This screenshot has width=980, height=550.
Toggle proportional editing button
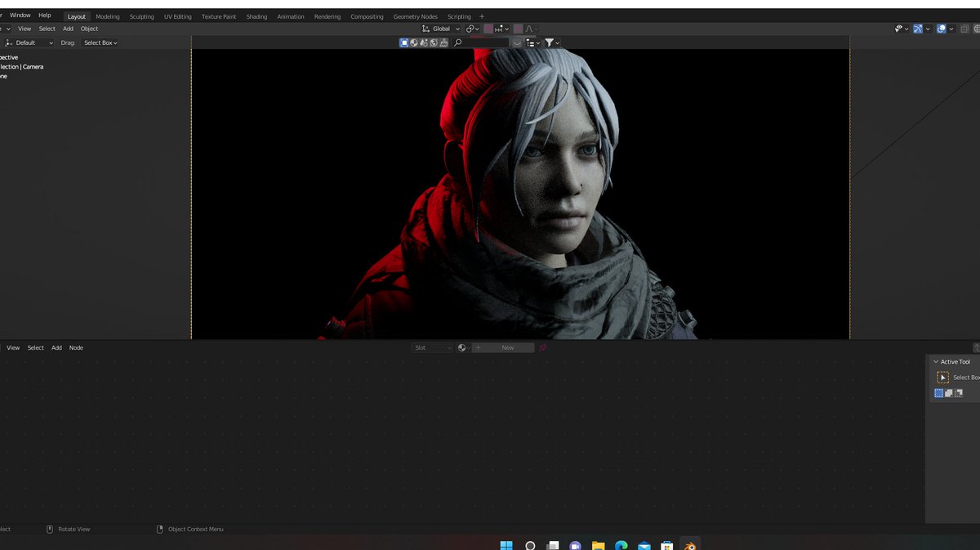pyautogui.click(x=518, y=29)
